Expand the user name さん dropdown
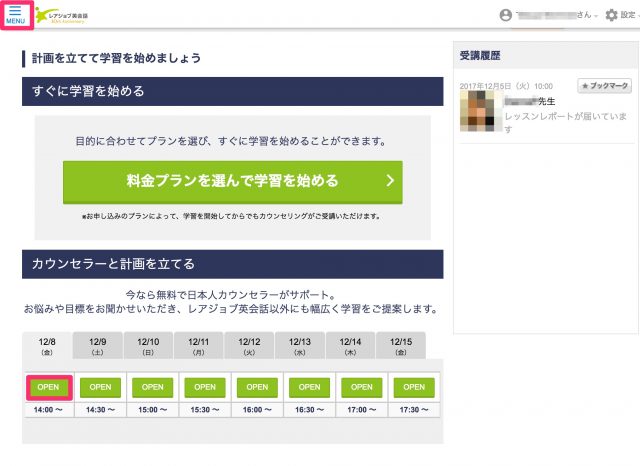Viewport: 640px width, 466px height. tap(558, 15)
